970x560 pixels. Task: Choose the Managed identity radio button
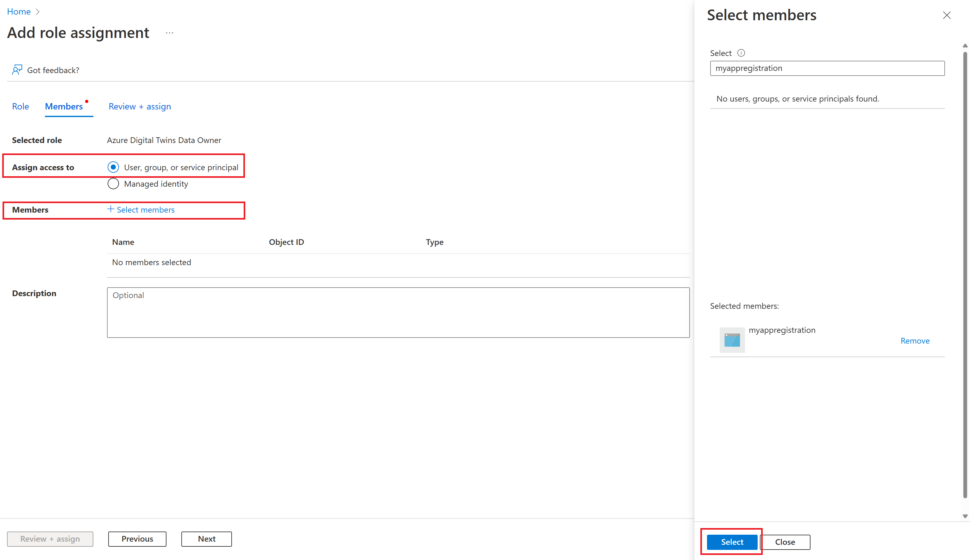[113, 184]
